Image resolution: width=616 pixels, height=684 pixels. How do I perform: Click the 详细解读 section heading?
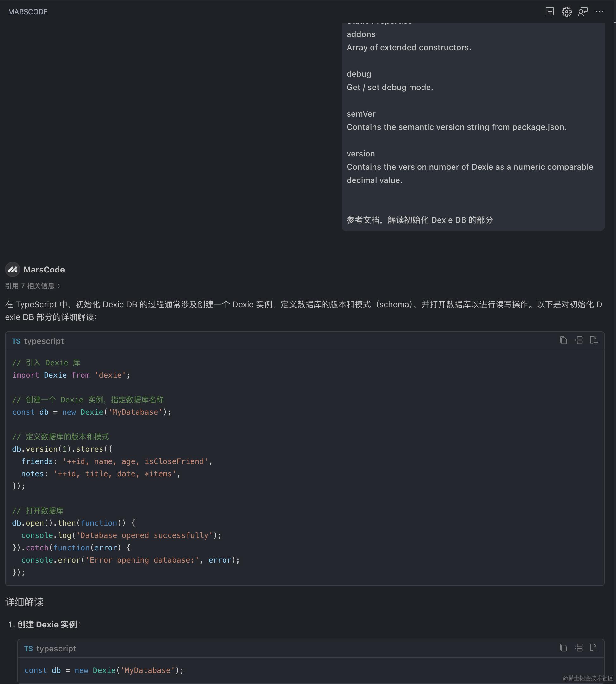(x=24, y=602)
